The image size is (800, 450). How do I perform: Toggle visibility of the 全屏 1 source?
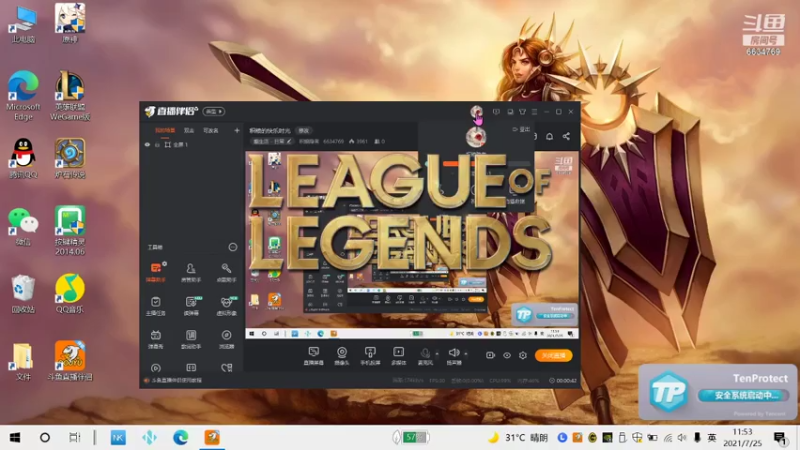point(147,145)
